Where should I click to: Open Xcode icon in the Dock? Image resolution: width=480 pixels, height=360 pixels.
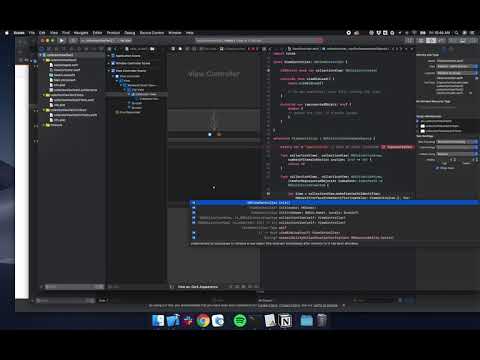[x=173, y=321]
